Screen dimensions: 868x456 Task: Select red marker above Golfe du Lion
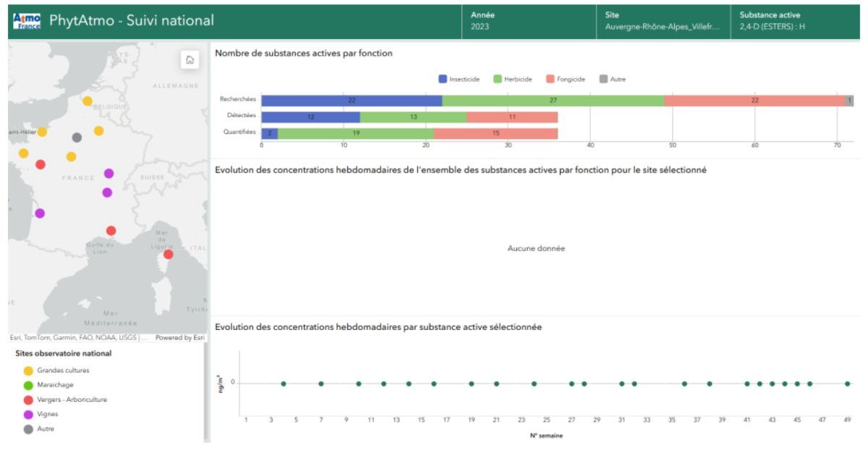click(x=111, y=230)
